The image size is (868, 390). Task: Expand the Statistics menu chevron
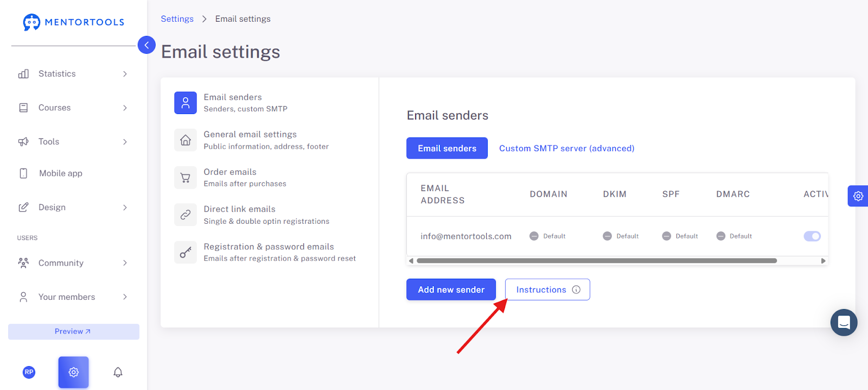coord(125,74)
